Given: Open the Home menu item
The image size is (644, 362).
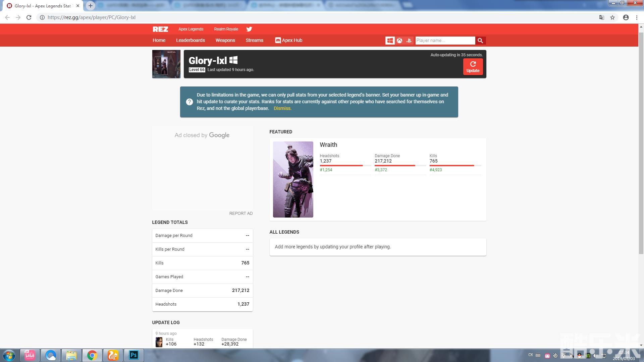Looking at the screenshot, I should click(159, 40).
